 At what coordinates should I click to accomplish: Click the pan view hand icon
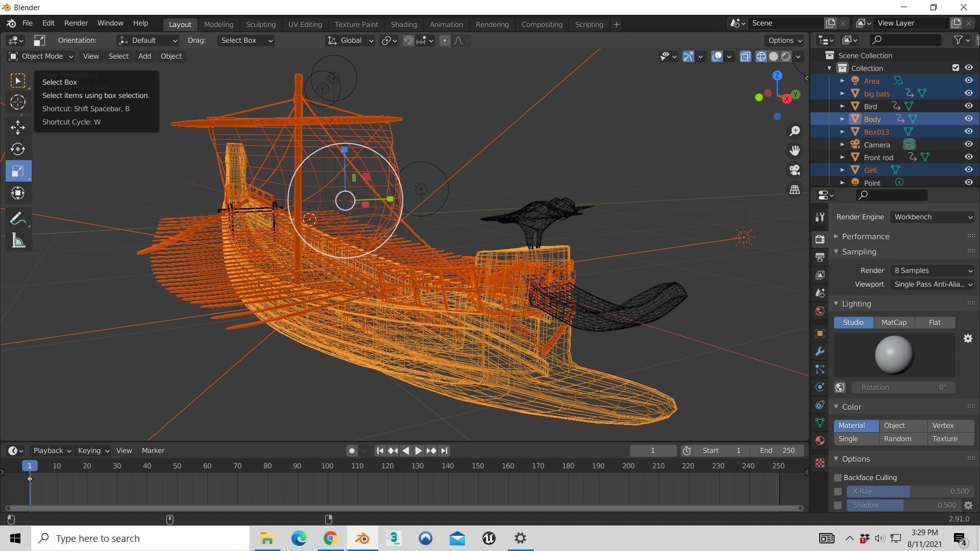pyautogui.click(x=795, y=151)
